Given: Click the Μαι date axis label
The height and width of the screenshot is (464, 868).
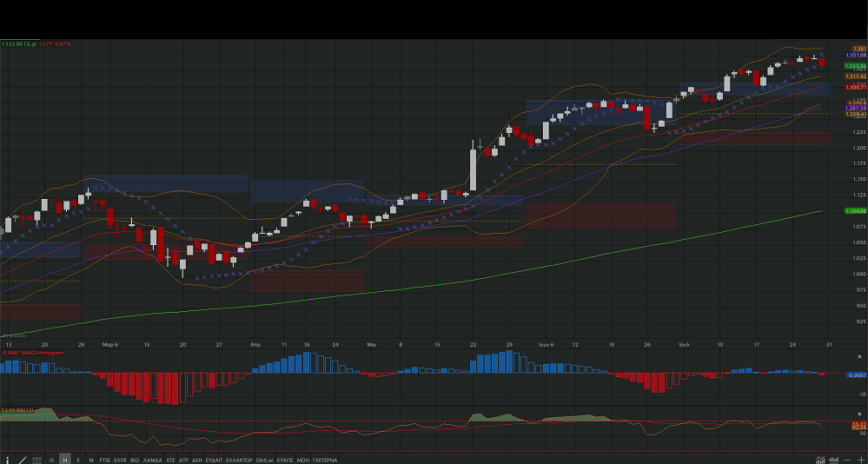Looking at the screenshot, I should 372,344.
